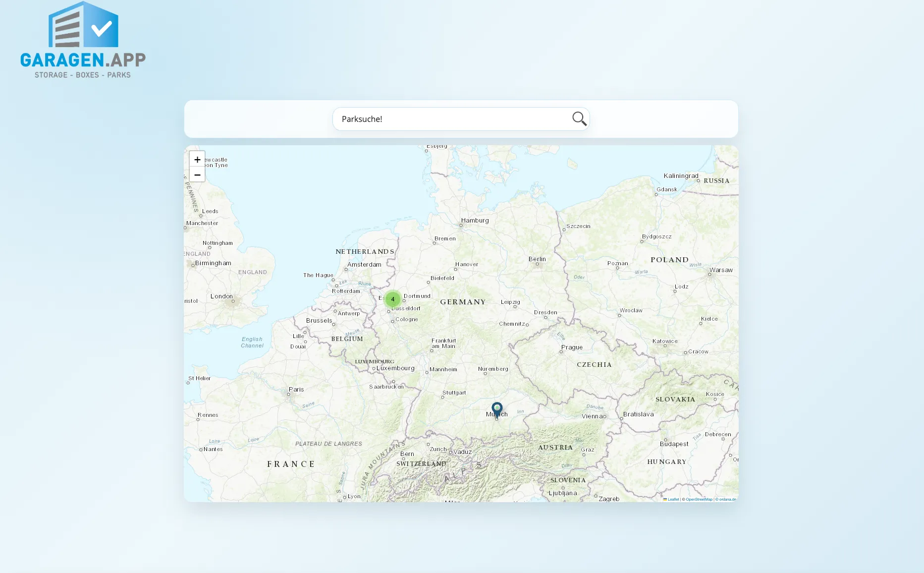Zoom out the map with minus button
Viewport: 924px width, 573px height.
point(197,174)
